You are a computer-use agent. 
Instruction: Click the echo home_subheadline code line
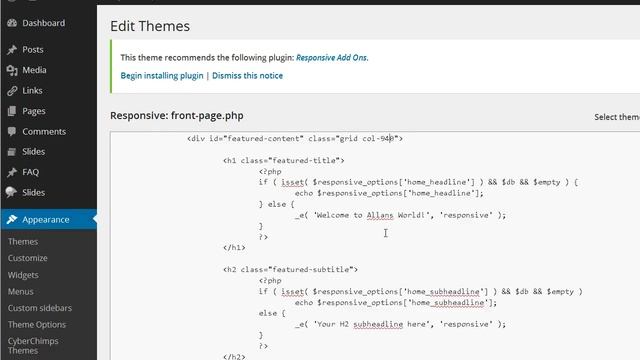click(396, 302)
